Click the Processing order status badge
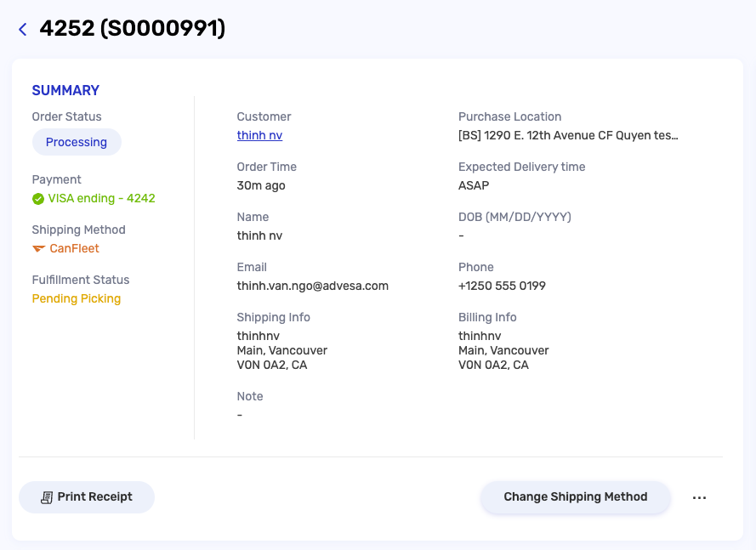 click(x=77, y=142)
